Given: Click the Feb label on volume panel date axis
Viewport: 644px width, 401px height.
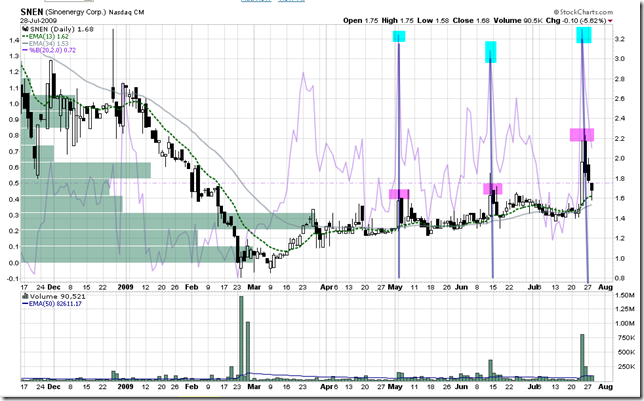Looking at the screenshot, I should 191,387.
